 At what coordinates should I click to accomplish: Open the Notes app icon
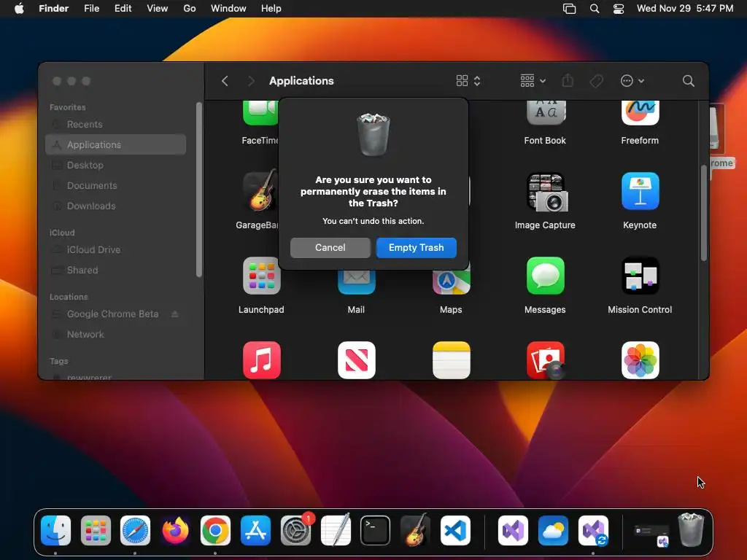(451, 360)
